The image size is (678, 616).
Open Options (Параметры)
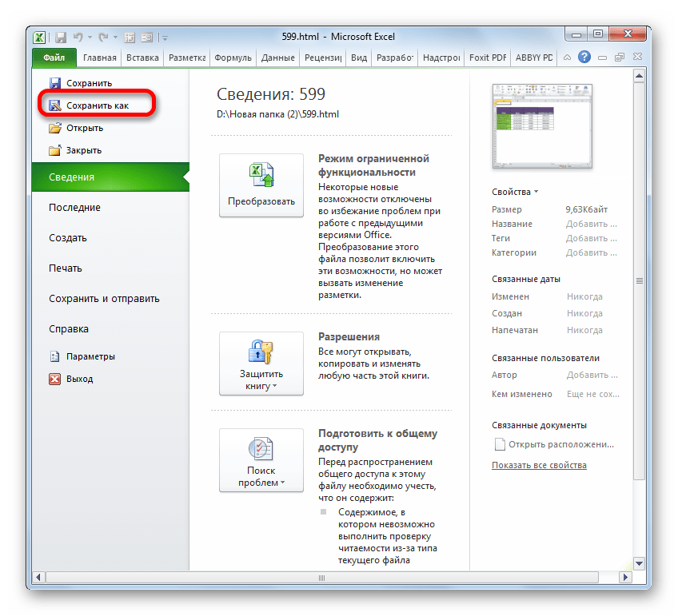click(x=82, y=356)
